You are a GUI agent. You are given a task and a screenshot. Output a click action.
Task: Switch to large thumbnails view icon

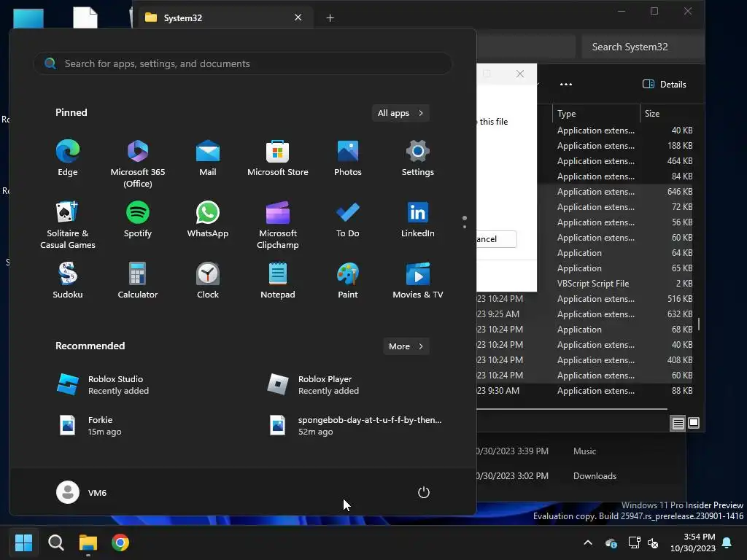tap(694, 423)
